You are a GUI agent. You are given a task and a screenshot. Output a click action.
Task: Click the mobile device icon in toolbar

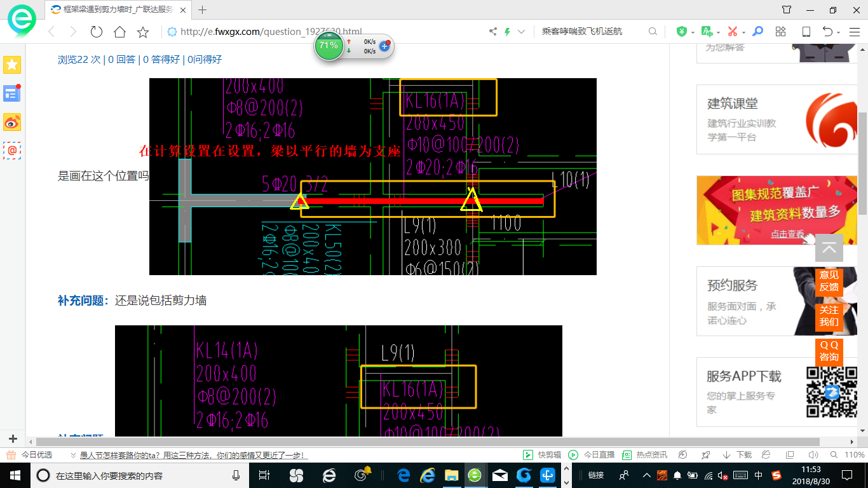point(806,32)
